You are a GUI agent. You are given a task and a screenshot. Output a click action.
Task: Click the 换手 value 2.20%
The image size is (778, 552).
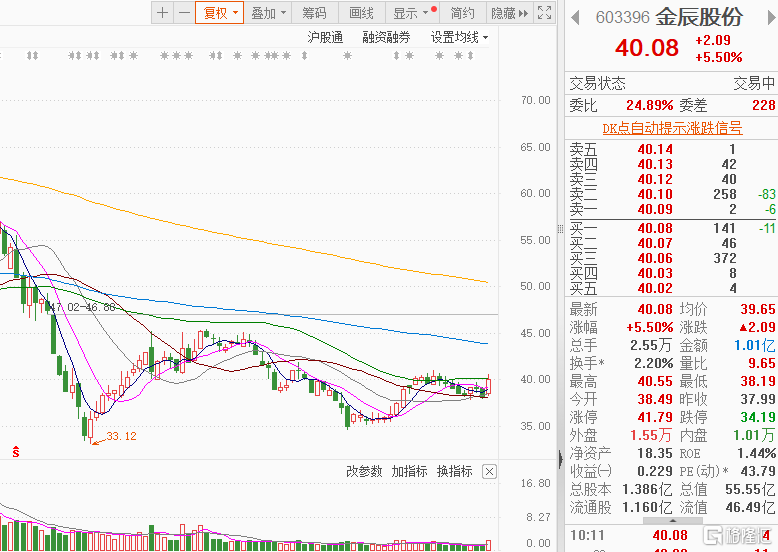click(x=653, y=363)
